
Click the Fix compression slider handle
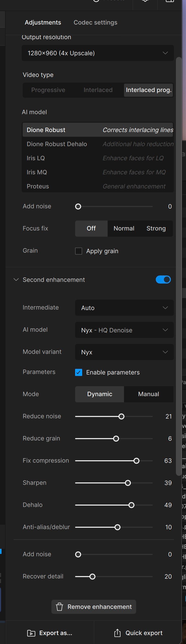(x=137, y=461)
